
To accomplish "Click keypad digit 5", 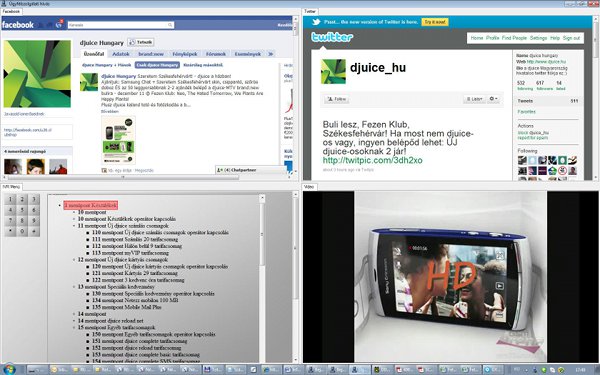I will coord(22,210).
